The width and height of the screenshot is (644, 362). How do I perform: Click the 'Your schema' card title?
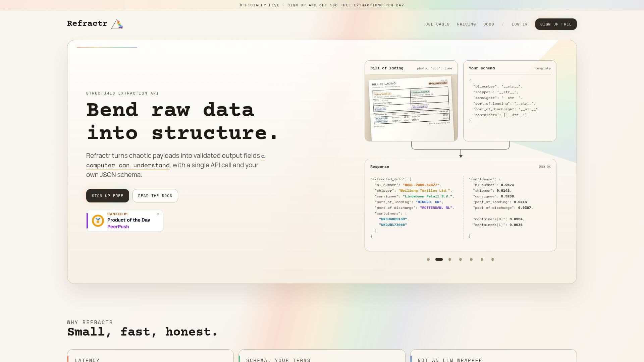click(x=482, y=68)
